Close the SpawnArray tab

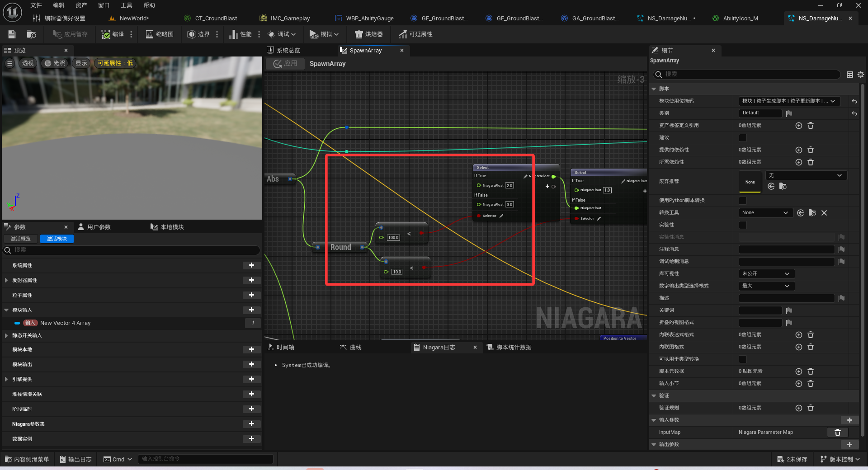401,50
